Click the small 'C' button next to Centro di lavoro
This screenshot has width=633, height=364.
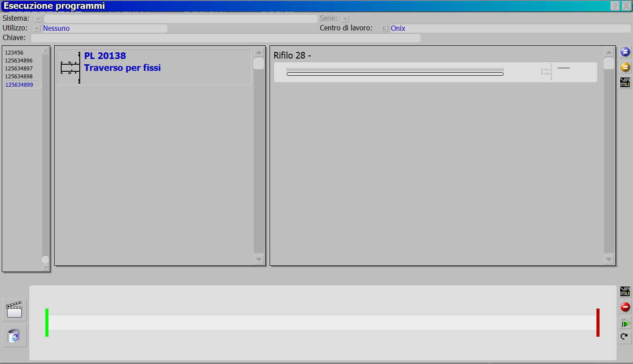[385, 28]
